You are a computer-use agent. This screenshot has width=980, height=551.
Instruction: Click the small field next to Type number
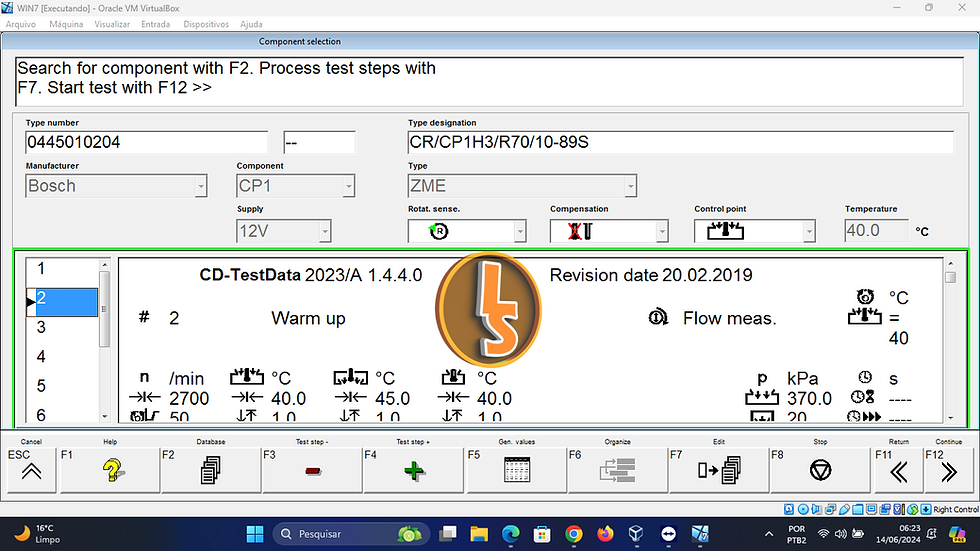(319, 142)
